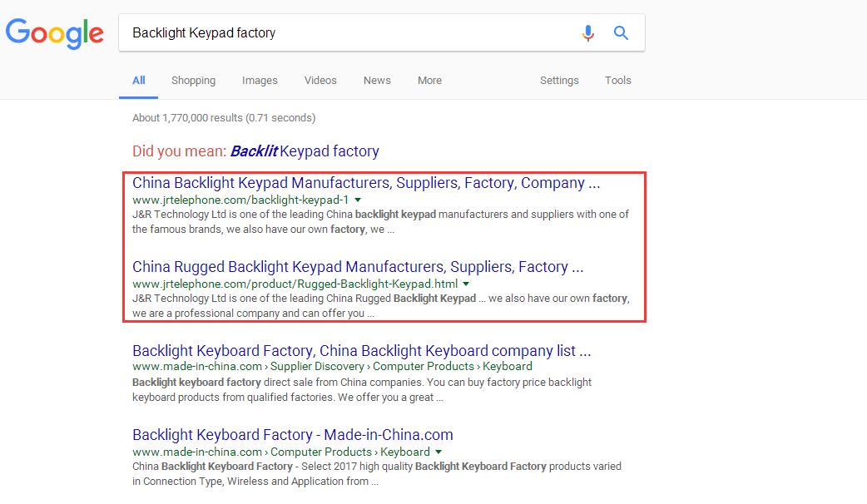Open "Backlight Keyboard Factory - Made-in-China.com" result
Image resolution: width=867 pixels, height=504 pixels.
pyautogui.click(x=293, y=435)
